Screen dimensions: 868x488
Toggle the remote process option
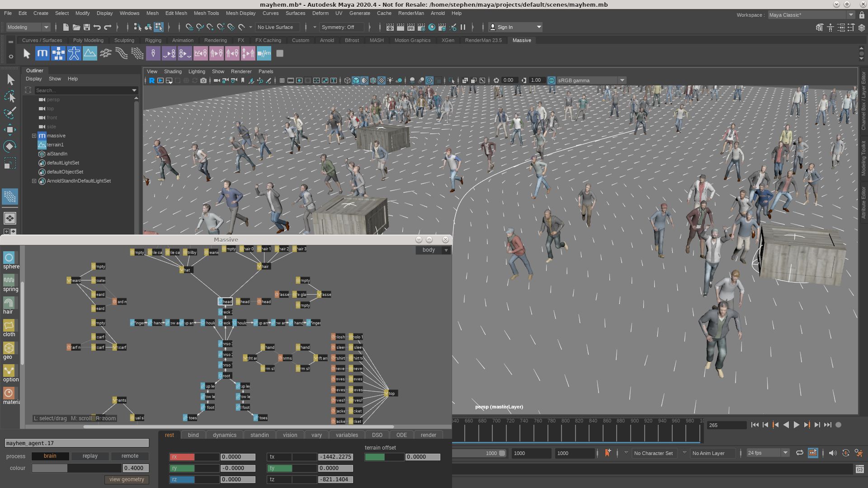130,456
